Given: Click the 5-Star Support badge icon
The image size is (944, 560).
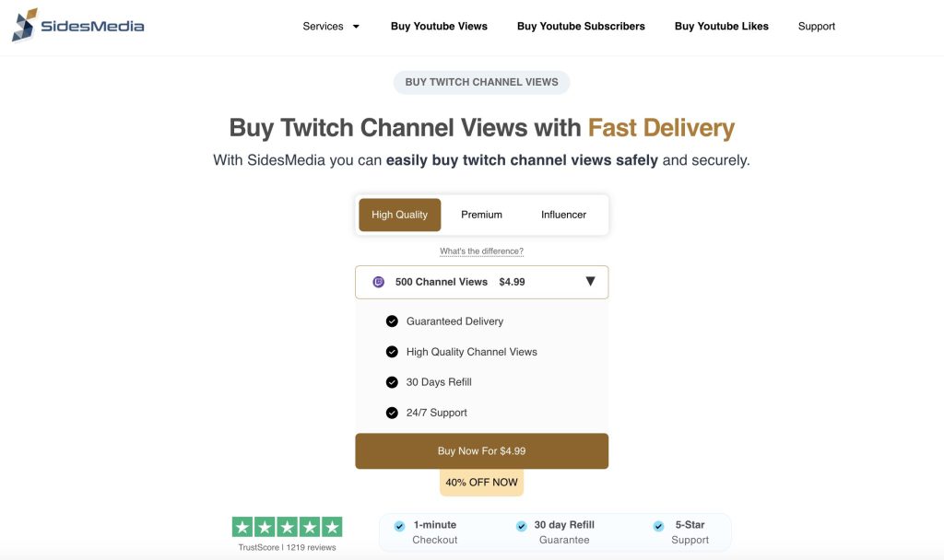Looking at the screenshot, I should (x=658, y=525).
